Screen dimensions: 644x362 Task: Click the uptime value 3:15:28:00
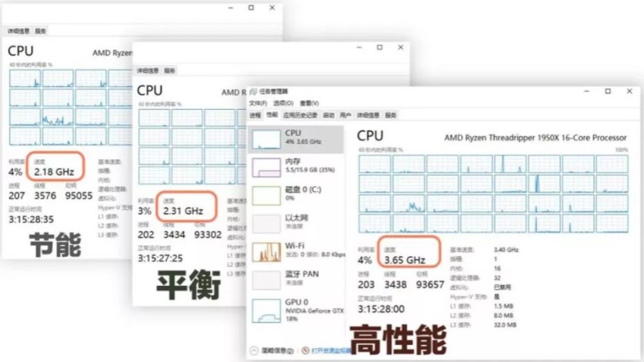[x=381, y=309]
